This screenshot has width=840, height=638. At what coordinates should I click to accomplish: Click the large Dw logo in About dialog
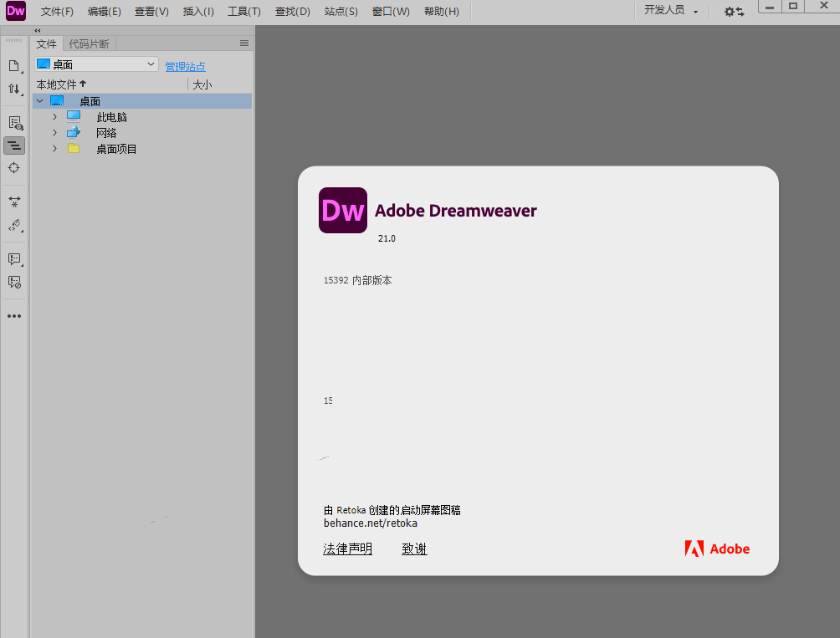pyautogui.click(x=343, y=211)
